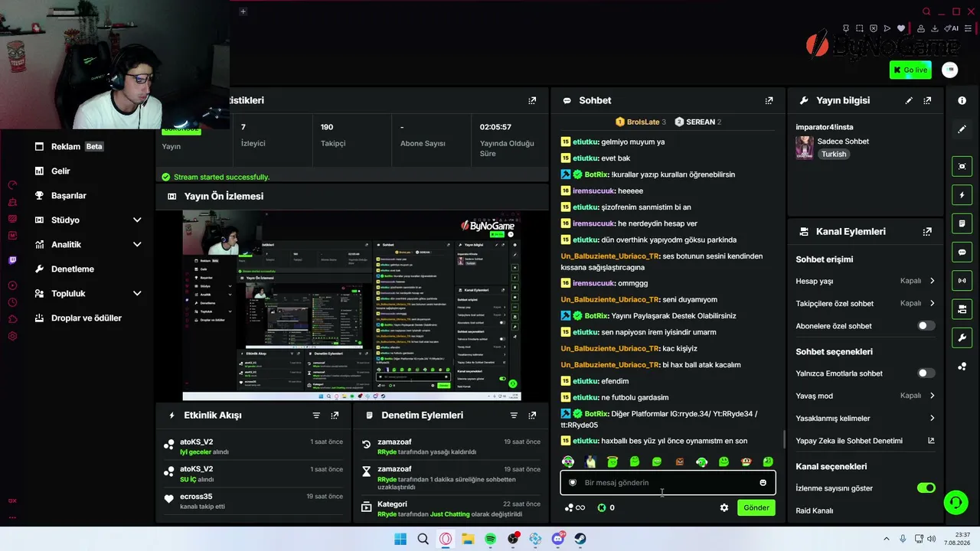
Task: Click username etiutku in latest chat message
Action: (x=586, y=441)
